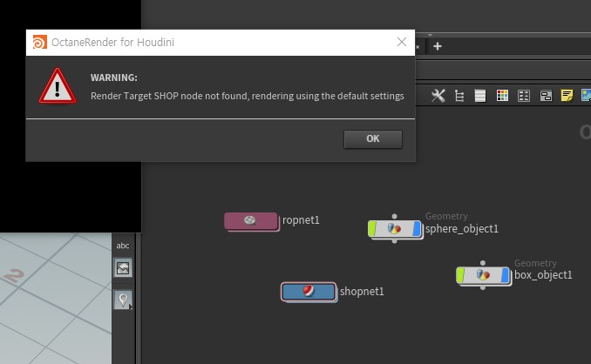Click OK in the Octane warning dialog
591x364 pixels.
click(x=373, y=139)
